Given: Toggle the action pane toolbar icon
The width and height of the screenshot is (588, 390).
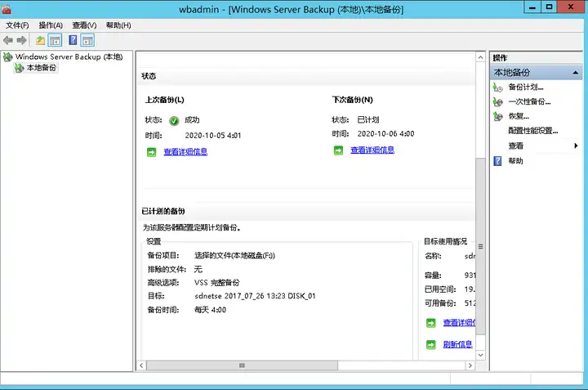Looking at the screenshot, I should [x=87, y=40].
